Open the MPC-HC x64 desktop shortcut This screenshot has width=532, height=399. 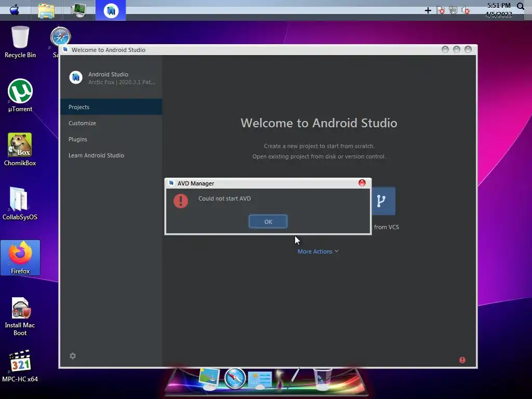click(20, 366)
